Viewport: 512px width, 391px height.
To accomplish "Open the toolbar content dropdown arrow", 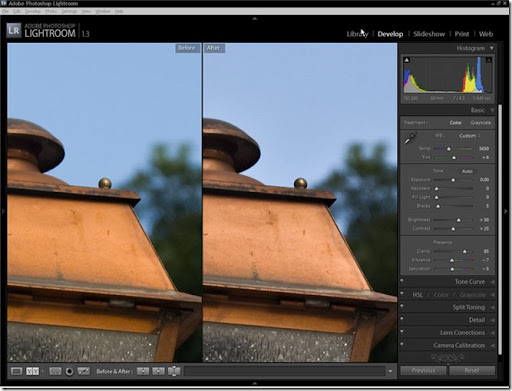I will coord(390,371).
